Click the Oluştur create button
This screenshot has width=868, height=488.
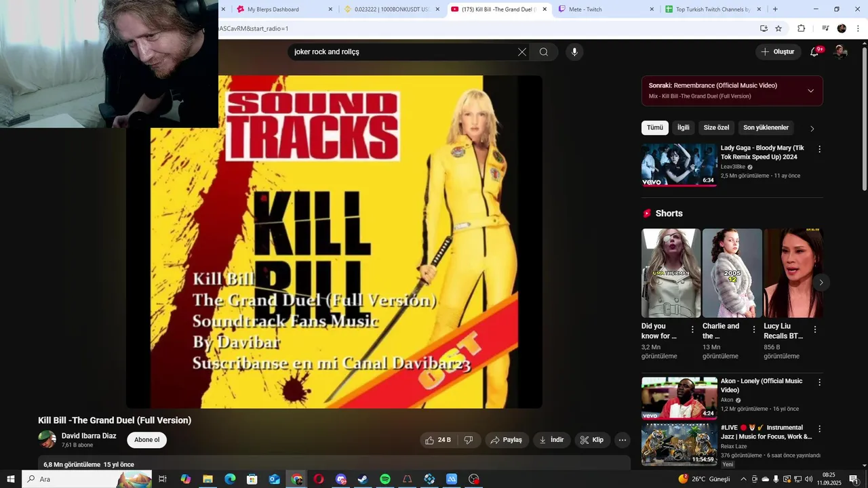tap(778, 52)
